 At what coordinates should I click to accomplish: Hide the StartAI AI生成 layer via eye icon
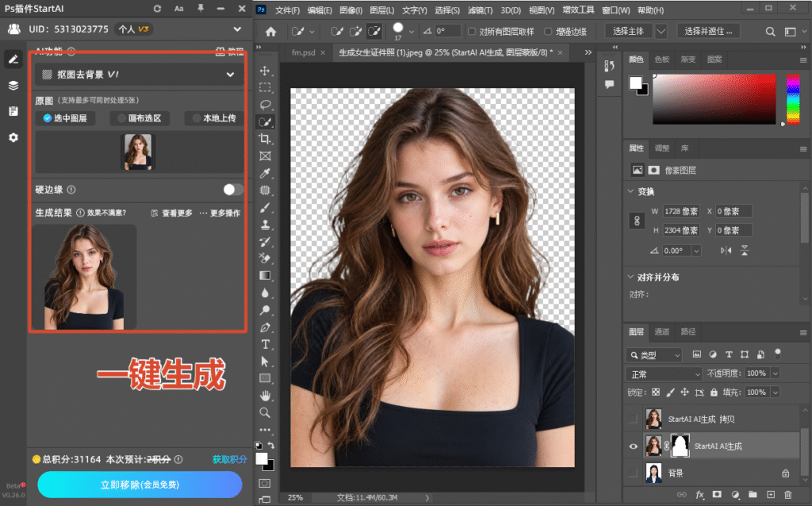click(634, 447)
